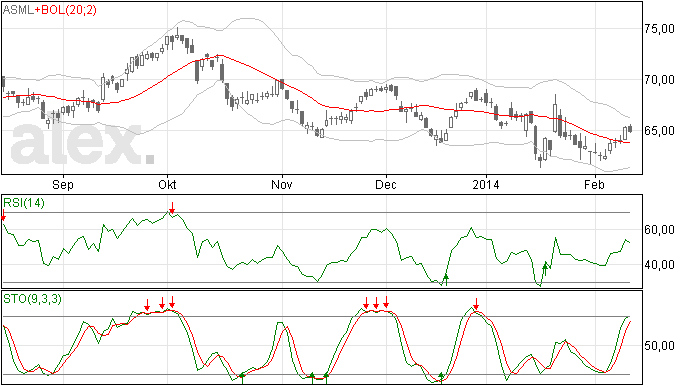Image resolution: width=690 pixels, height=387 pixels.
Task: Click the 40,00 RSI axis value
Action: pos(660,265)
